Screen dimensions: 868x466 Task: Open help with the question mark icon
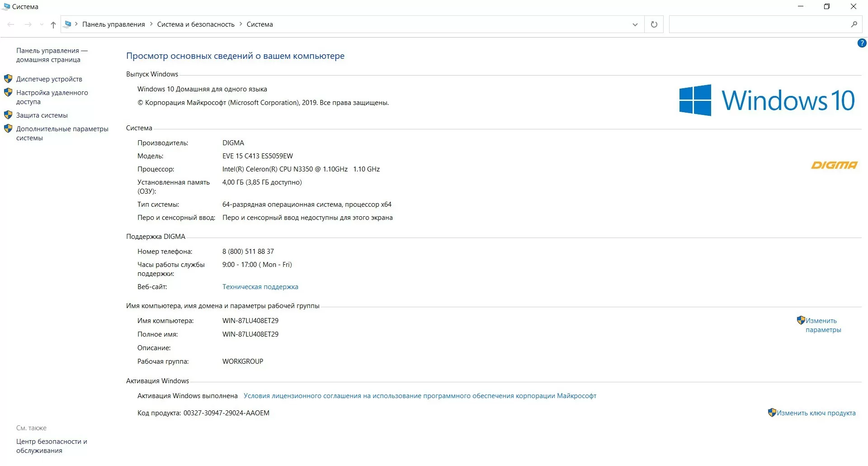pyautogui.click(x=862, y=43)
